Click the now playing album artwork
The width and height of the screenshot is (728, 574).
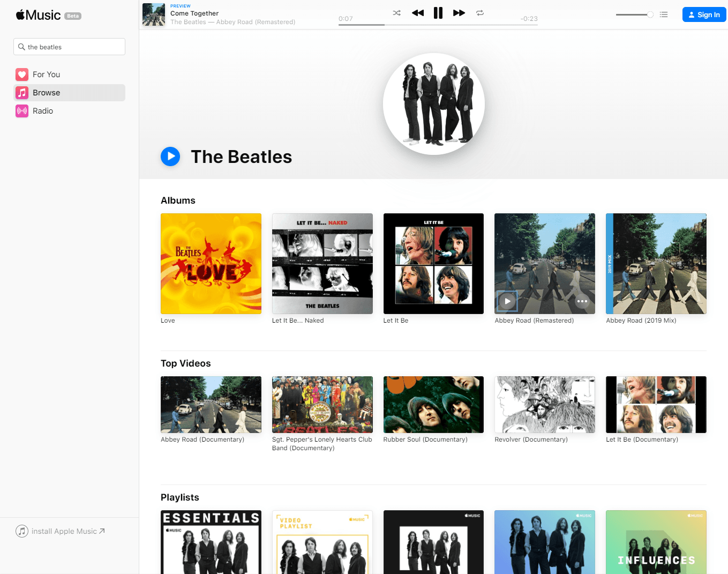pos(154,14)
